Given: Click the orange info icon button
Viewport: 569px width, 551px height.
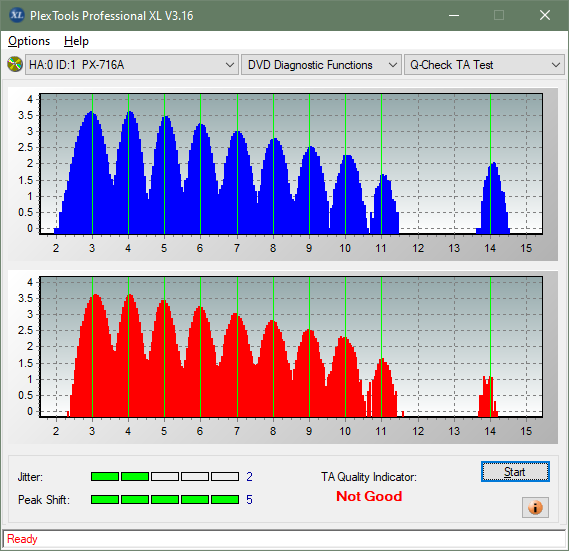Looking at the screenshot, I should tap(535, 507).
